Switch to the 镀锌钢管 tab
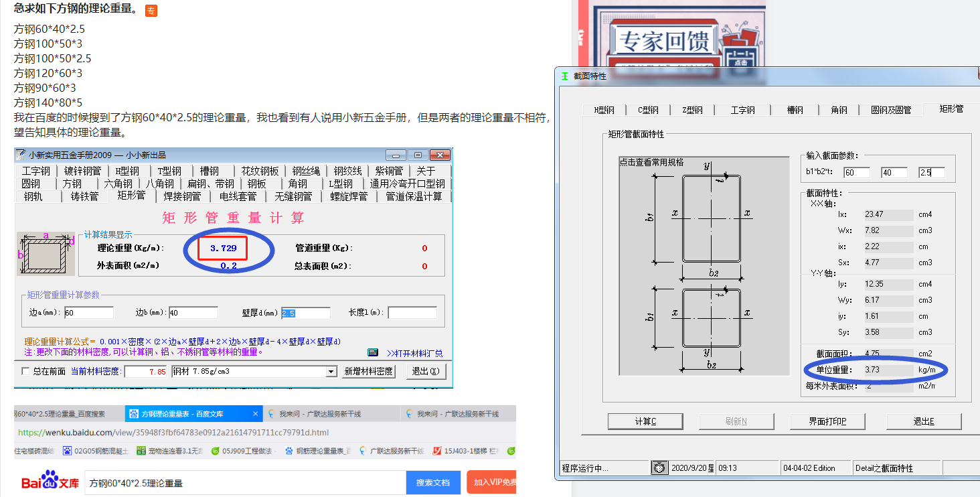The image size is (980, 497). 82,171
